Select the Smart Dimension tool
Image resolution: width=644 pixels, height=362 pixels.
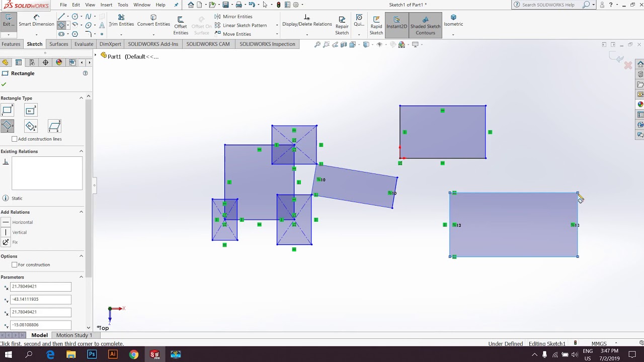coord(36,21)
